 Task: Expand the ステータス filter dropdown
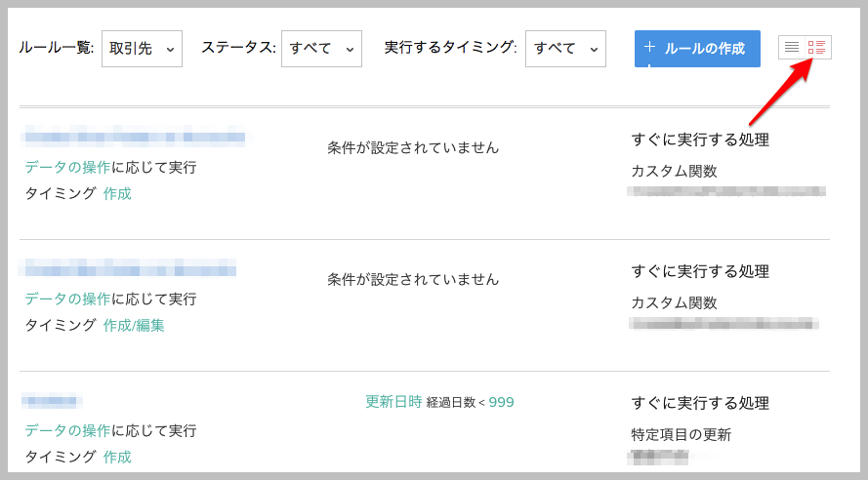tap(321, 49)
